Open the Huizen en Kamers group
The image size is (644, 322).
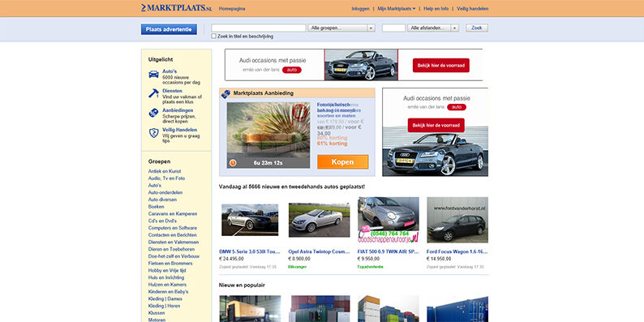click(168, 285)
